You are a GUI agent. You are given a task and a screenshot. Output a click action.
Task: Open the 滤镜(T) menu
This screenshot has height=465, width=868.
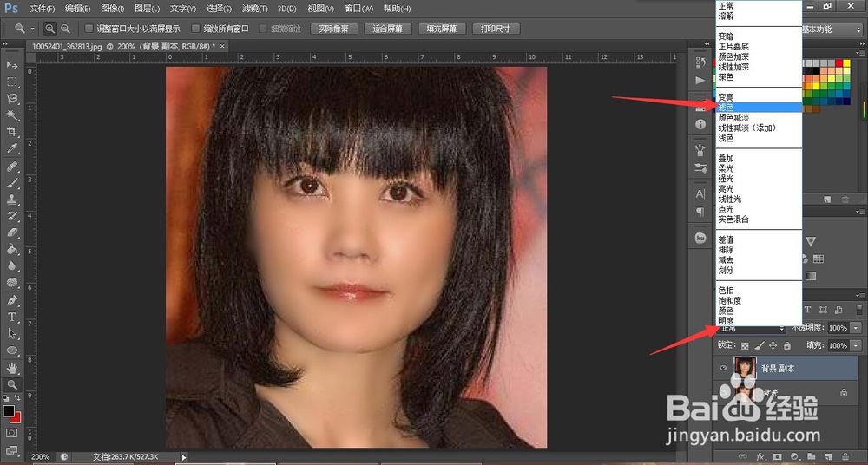255,9
